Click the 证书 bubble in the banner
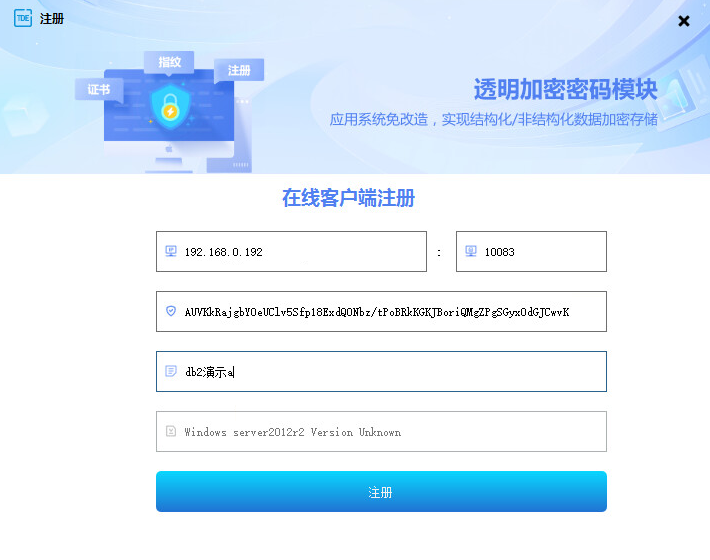 click(x=99, y=89)
